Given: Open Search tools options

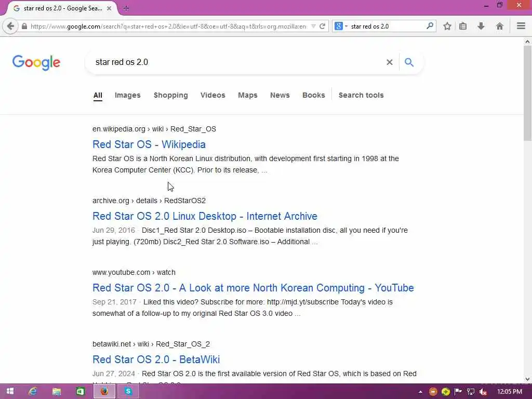Looking at the screenshot, I should pos(361,96).
